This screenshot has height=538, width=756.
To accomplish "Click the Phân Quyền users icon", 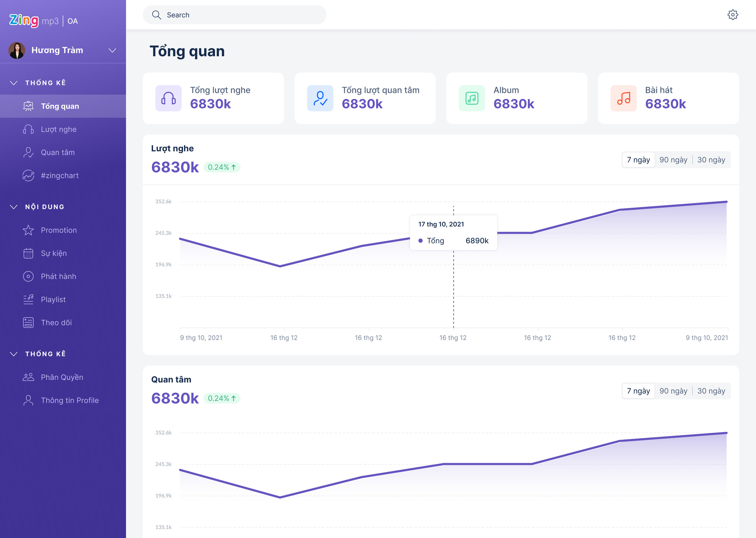I will point(28,377).
